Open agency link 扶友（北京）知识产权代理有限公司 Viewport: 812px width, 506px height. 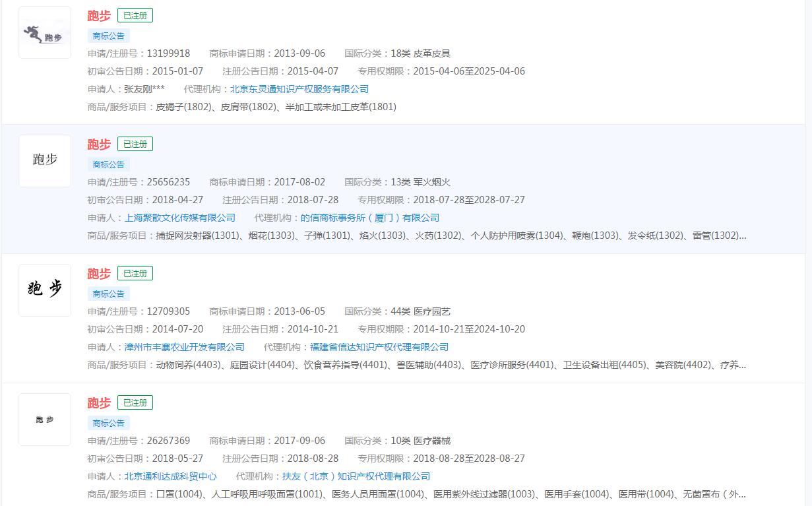coord(356,476)
